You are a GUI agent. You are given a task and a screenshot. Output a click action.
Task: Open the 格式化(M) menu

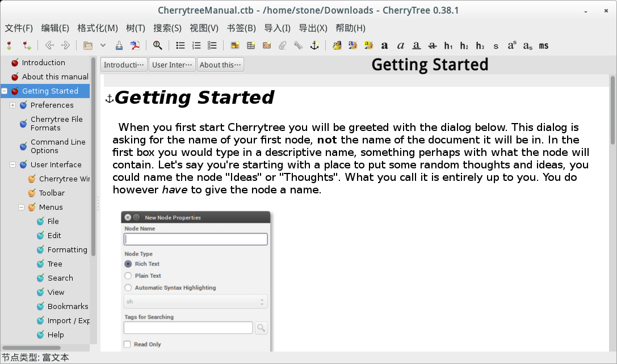(x=98, y=28)
